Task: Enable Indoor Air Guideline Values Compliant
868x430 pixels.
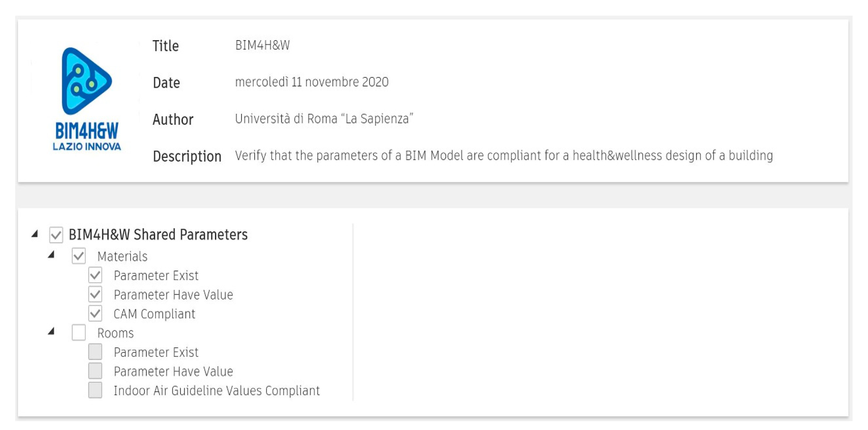Action: pyautogui.click(x=95, y=390)
